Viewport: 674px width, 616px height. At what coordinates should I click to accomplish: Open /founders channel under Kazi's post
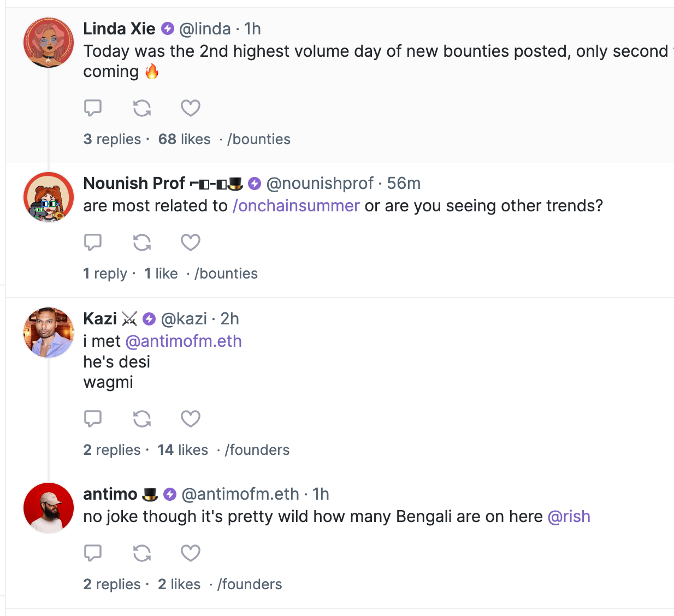(257, 450)
